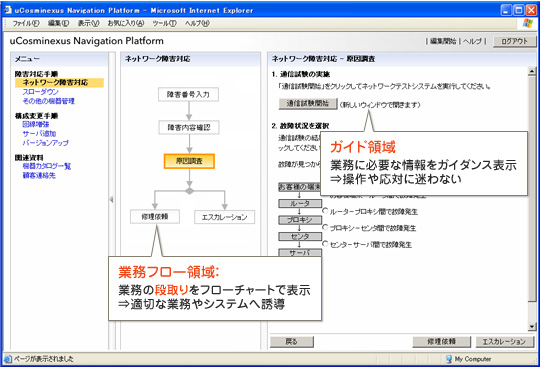
Task: Maximize the Internet Explorer window
Action: pyautogui.click(x=519, y=10)
